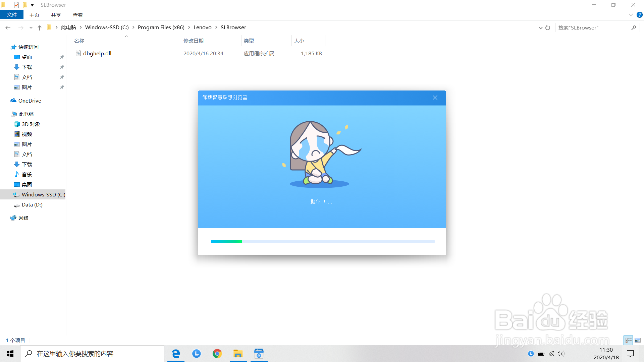Click the help question mark icon
This screenshot has height=362, width=644.
coord(640,15)
